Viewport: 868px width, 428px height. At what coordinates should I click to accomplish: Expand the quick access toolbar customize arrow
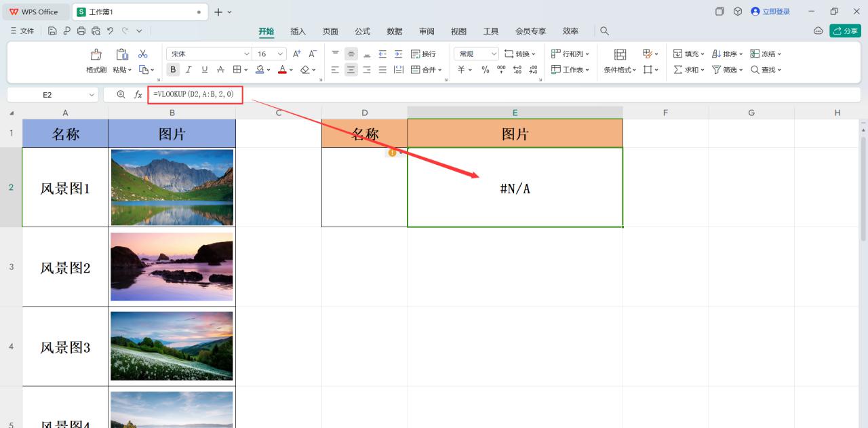pyautogui.click(x=139, y=31)
